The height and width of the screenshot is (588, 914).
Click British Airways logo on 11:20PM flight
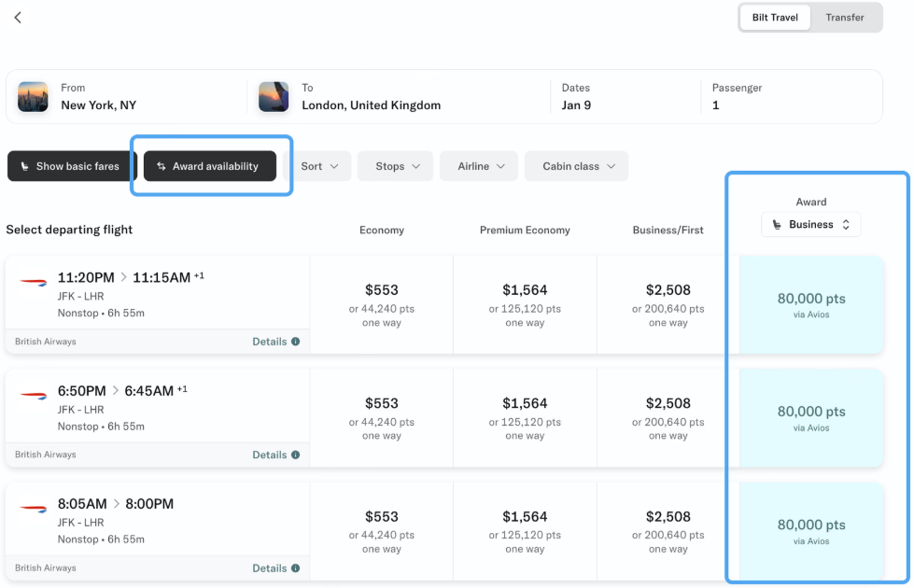34,282
